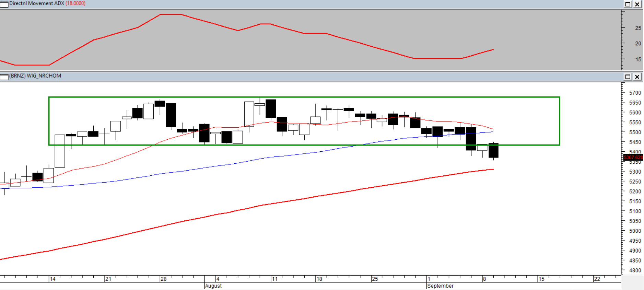The image size is (644, 290).
Task: Click the Directnl Movement ADX title text
Action: [x=36, y=3]
